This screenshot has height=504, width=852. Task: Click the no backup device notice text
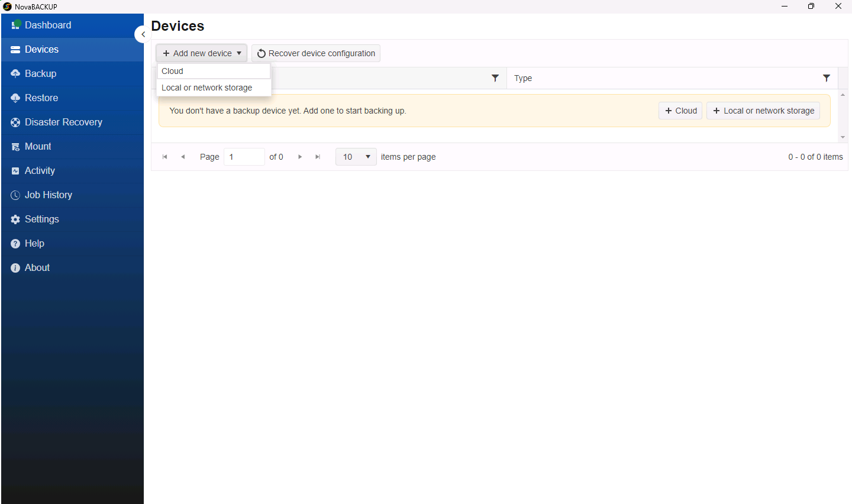pyautogui.click(x=288, y=111)
